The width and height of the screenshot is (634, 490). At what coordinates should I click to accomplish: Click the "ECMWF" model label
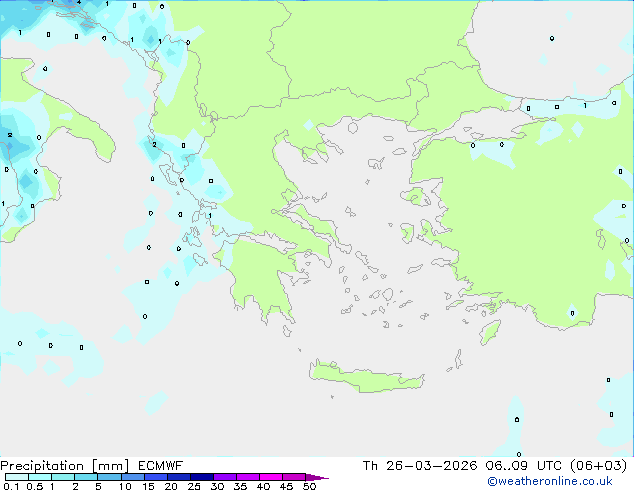coord(161,466)
